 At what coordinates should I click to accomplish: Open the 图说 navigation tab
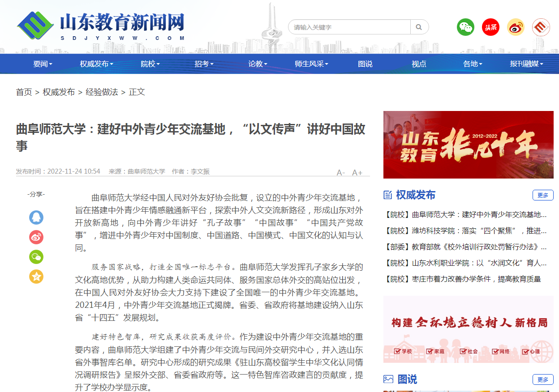[365, 64]
